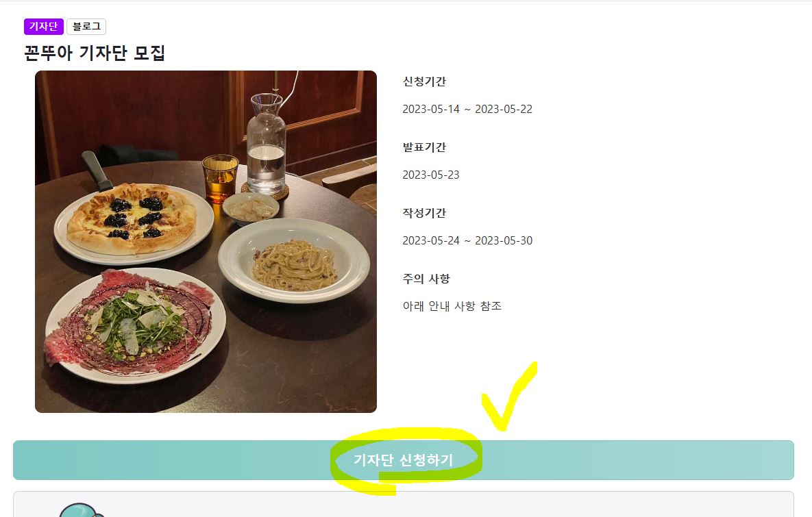Click the 아래 안내 사항 참조 text
Image resolution: width=812 pixels, height=517 pixels.
[x=452, y=306]
